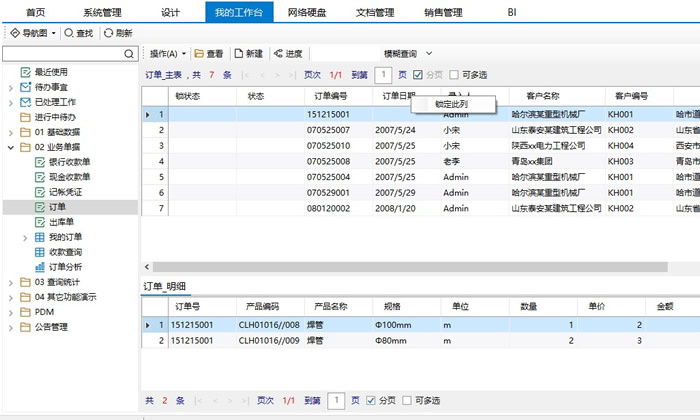700x420 pixels.
Task: Click the 新建 new document icon
Action: coord(239,53)
